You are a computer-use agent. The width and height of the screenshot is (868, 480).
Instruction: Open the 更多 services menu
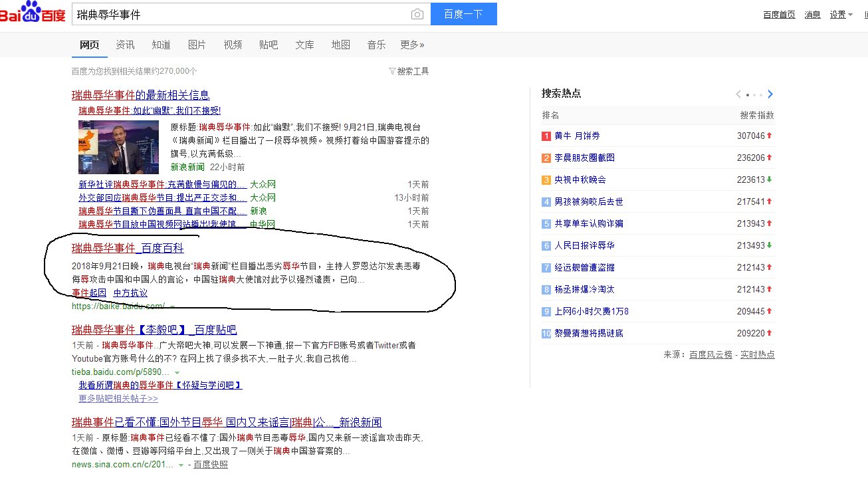click(411, 45)
